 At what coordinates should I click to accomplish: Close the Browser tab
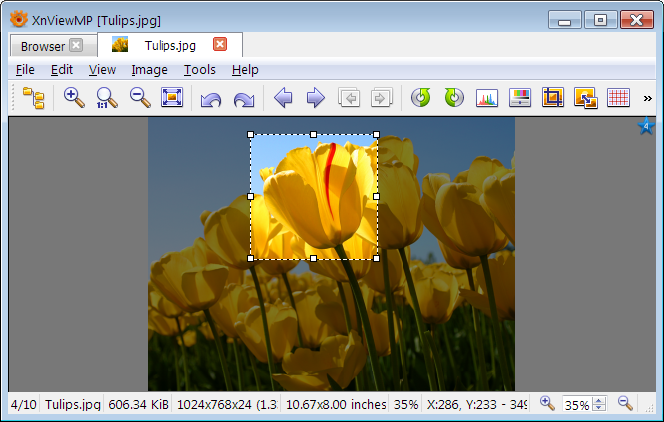click(76, 45)
